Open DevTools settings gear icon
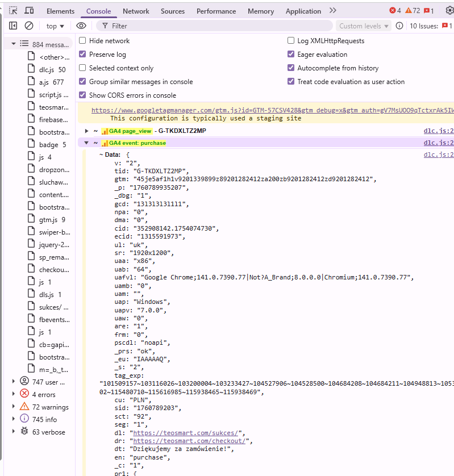454x476 pixels. pyautogui.click(x=450, y=11)
